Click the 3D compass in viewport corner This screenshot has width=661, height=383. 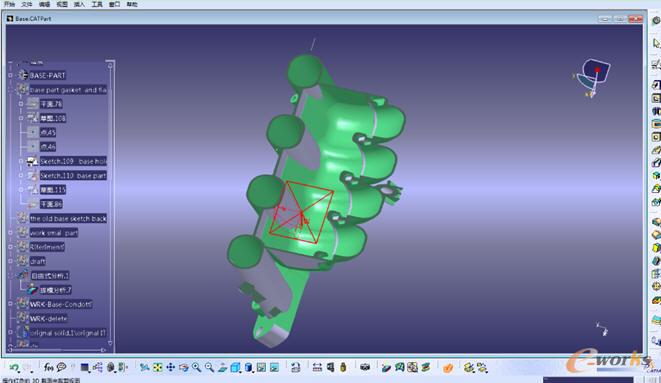pos(593,77)
